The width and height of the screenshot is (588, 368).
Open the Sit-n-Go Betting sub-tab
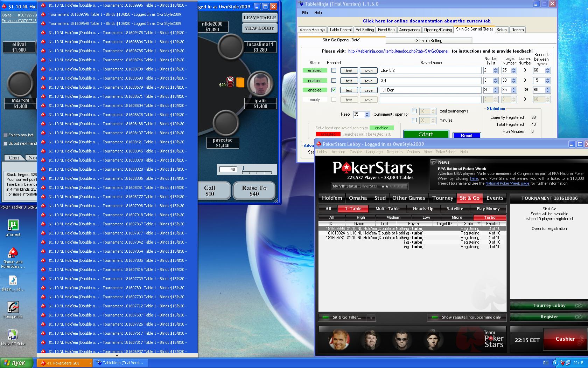429,40
